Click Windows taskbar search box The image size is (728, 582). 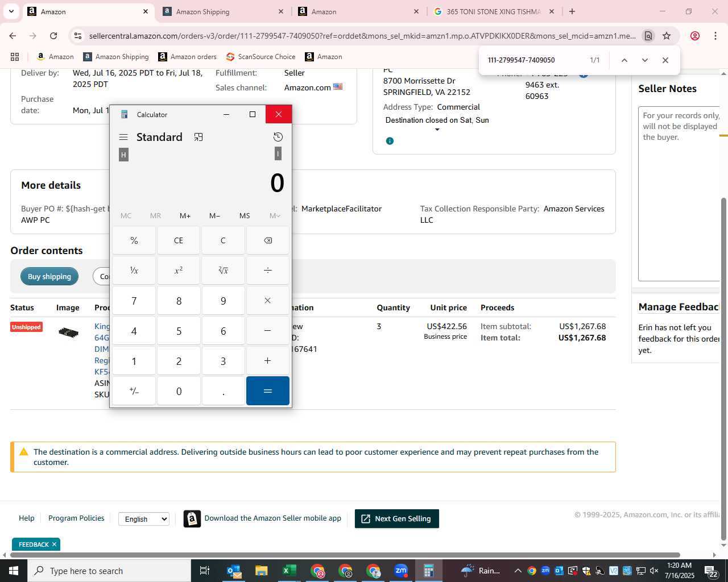pyautogui.click(x=109, y=571)
